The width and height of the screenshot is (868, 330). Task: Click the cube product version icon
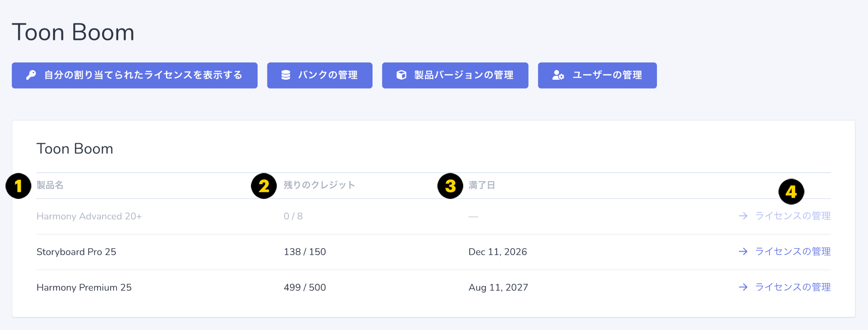tap(401, 75)
